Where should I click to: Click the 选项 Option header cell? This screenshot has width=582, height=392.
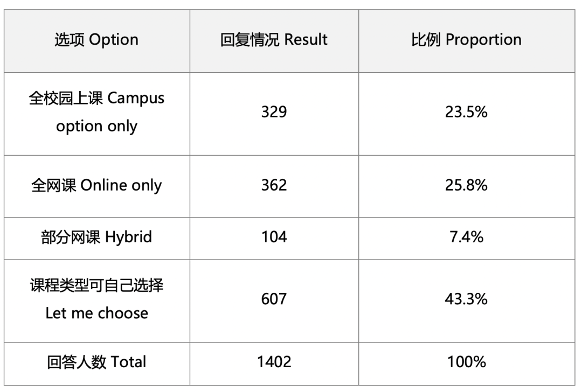pos(96,40)
